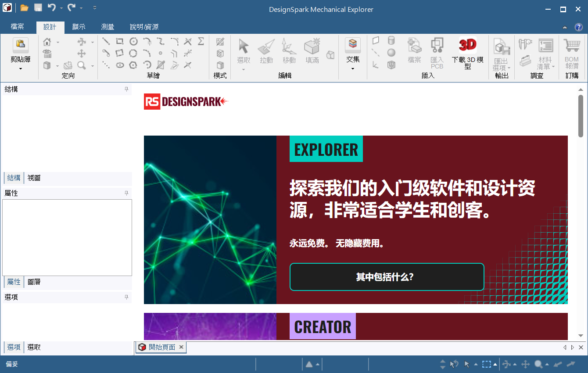Insert a cylinder shape
This screenshot has height=373, width=588.
[x=391, y=41]
